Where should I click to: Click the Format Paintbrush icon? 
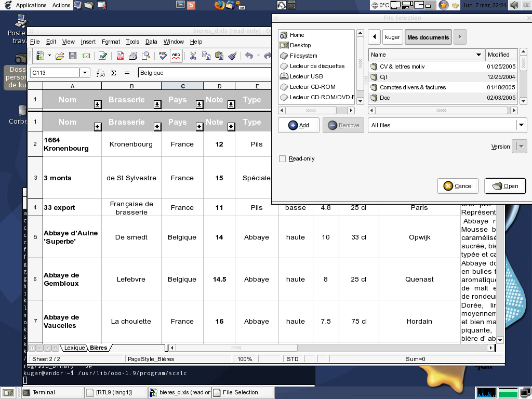tap(232, 56)
